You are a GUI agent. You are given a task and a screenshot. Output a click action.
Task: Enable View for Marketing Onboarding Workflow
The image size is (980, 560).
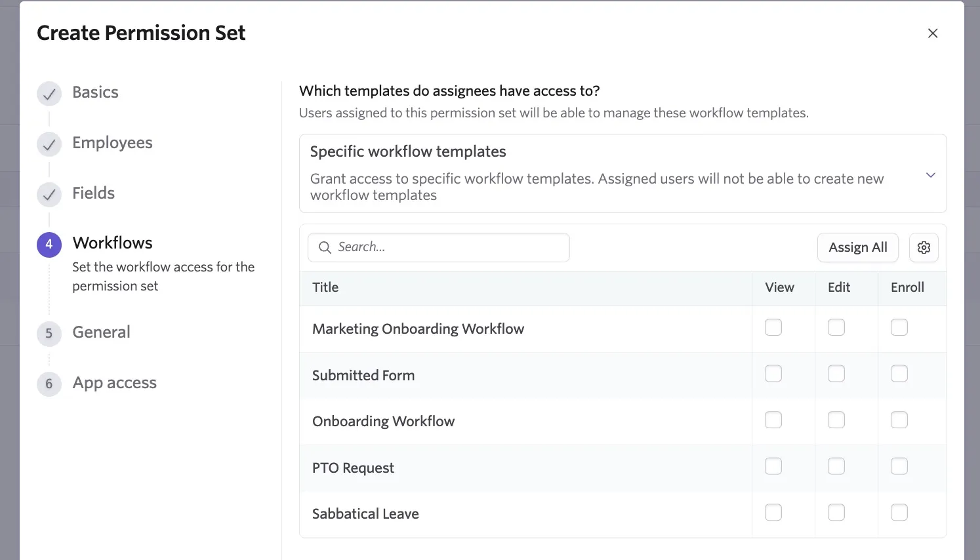(773, 327)
